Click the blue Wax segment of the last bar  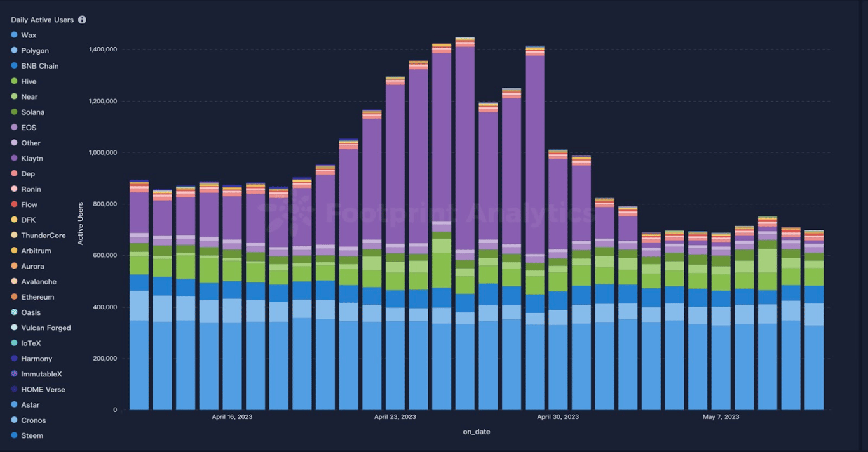tap(814, 368)
